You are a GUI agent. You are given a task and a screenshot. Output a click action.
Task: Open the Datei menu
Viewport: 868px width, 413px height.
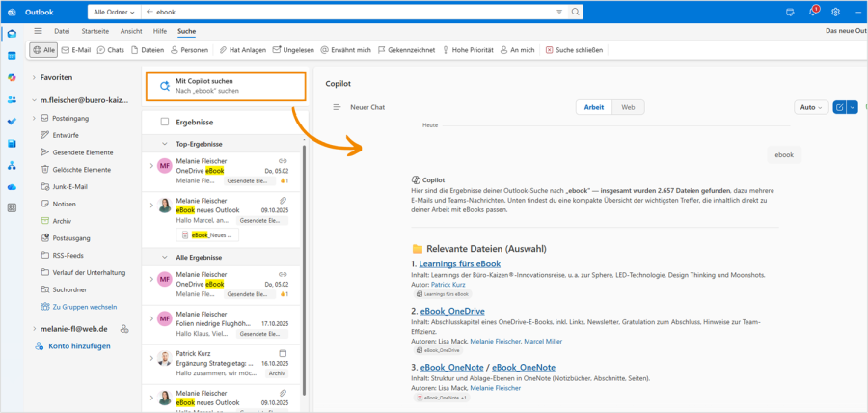[x=62, y=31]
